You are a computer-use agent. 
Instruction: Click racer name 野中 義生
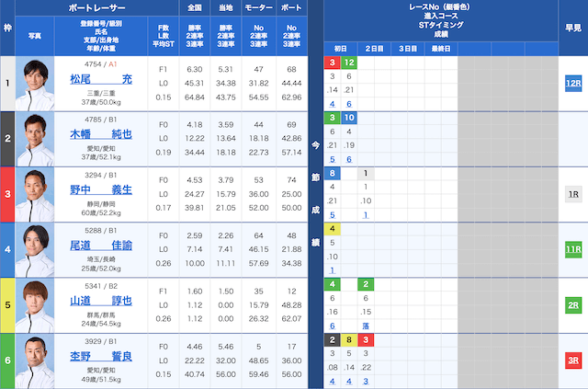pyautogui.click(x=101, y=189)
